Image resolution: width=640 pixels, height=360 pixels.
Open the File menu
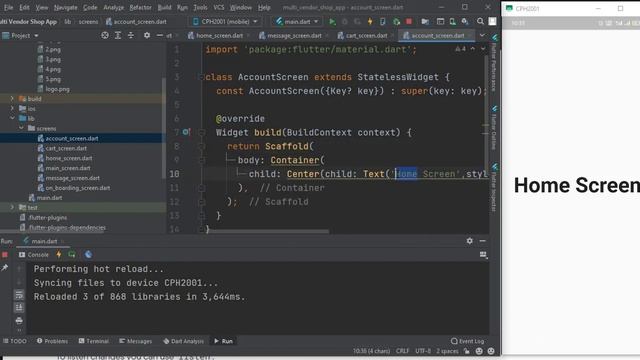click(x=8, y=7)
